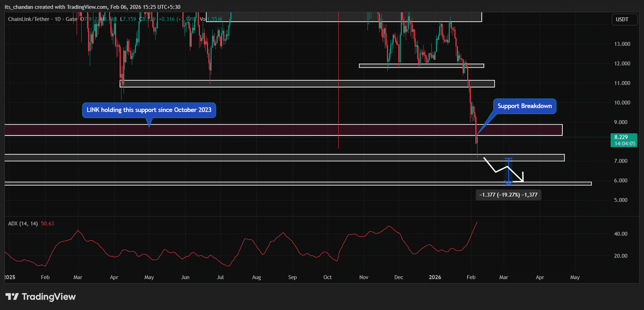Click the ChainLink/Tether symbol title
The image size is (644, 310).
tap(29, 19)
